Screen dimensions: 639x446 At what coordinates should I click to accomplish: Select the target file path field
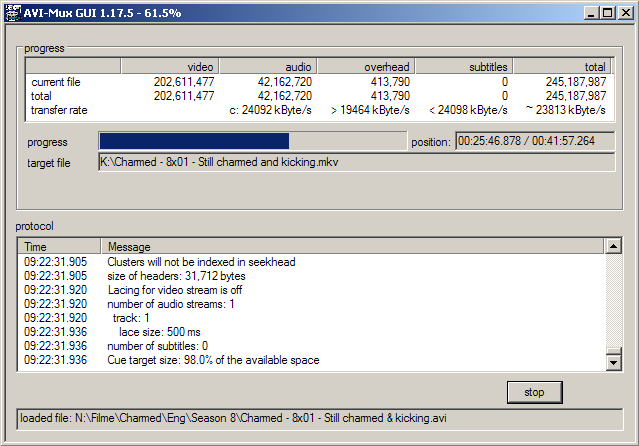point(357,162)
